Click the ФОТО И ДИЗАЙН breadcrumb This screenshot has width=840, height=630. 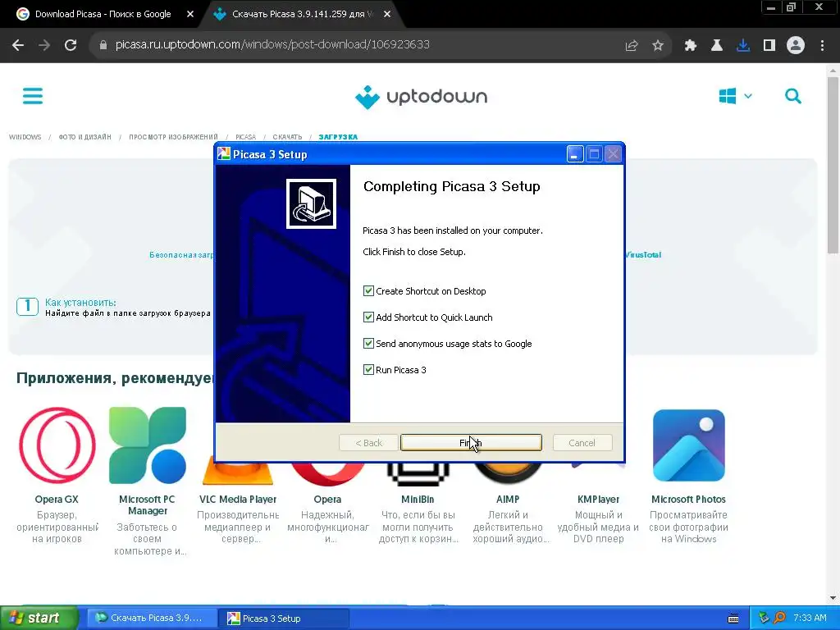[85, 137]
